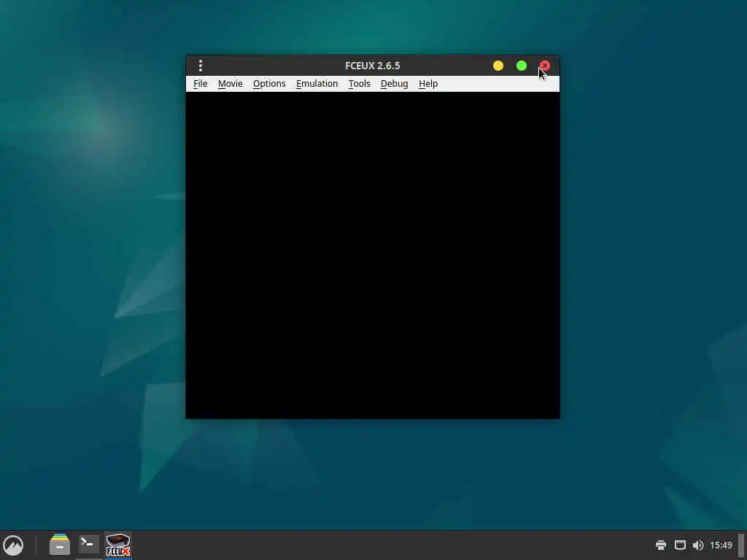The width and height of the screenshot is (747, 560).
Task: Open the application launcher in the taskbar
Action: pyautogui.click(x=13, y=545)
